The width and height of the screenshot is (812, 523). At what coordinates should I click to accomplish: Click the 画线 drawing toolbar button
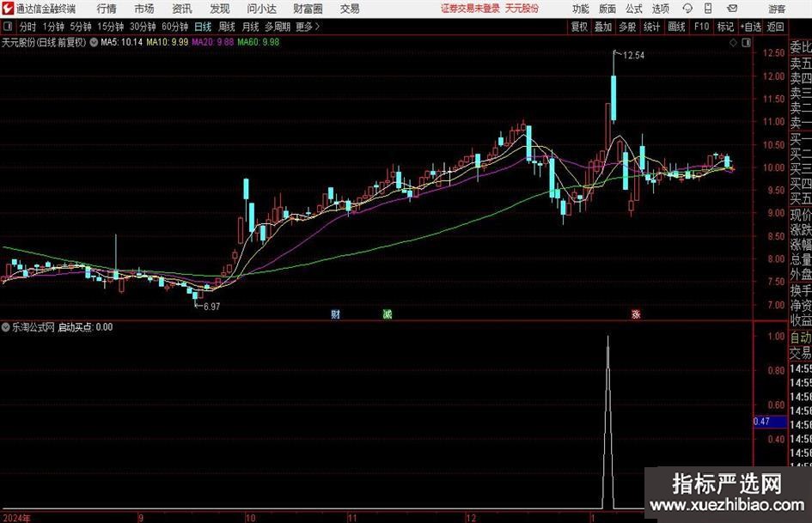(676, 27)
